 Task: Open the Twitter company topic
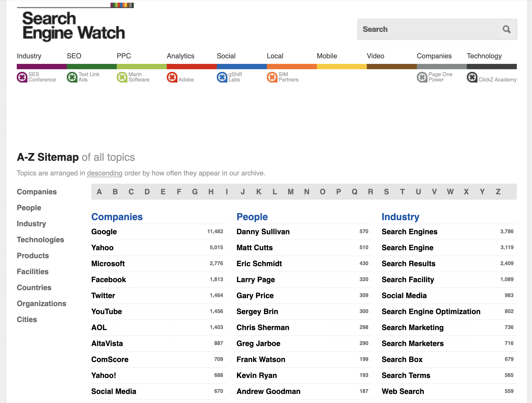pos(103,295)
